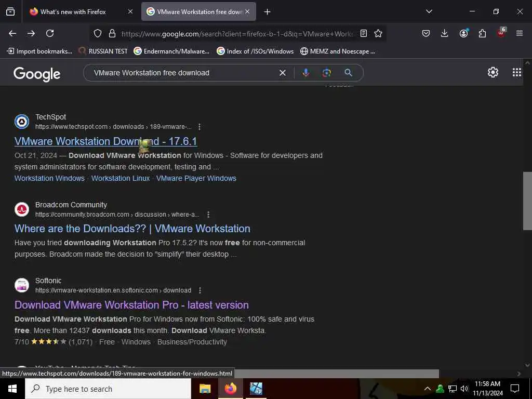Bookmark this page with star icon
This screenshot has width=532, height=399.
point(378,33)
